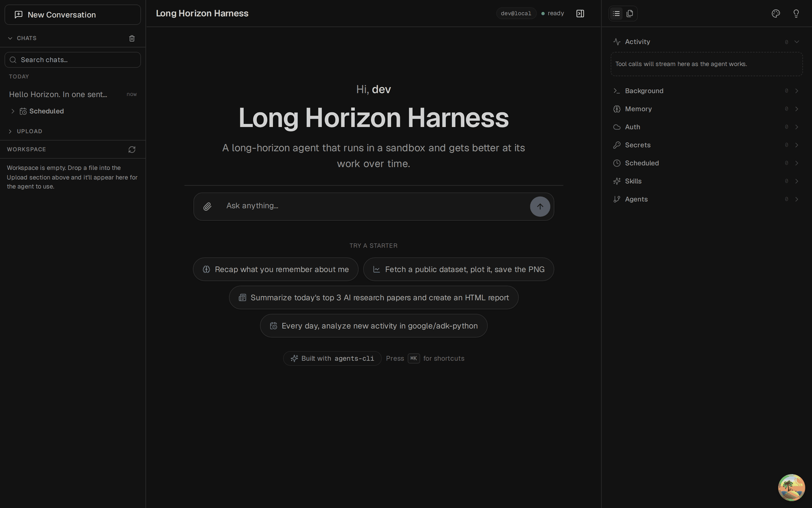Click the ready status indicator
The image size is (812, 508).
tap(553, 14)
